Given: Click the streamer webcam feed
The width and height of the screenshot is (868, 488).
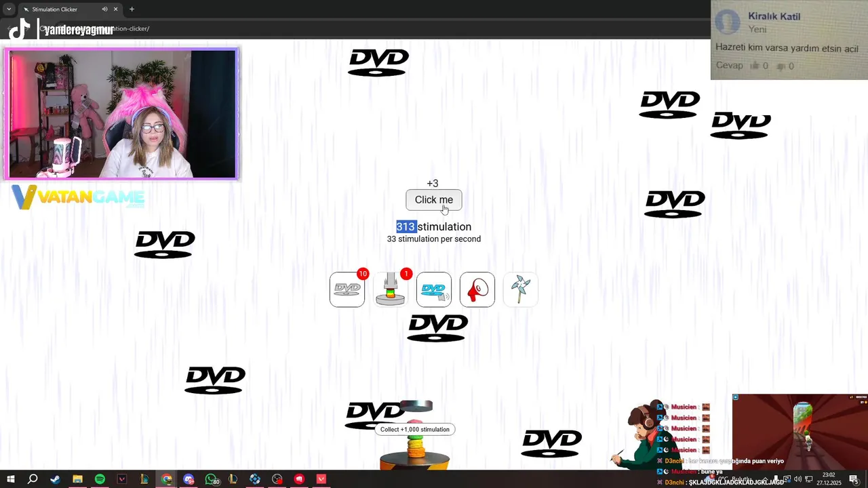Looking at the screenshot, I should point(122,114).
